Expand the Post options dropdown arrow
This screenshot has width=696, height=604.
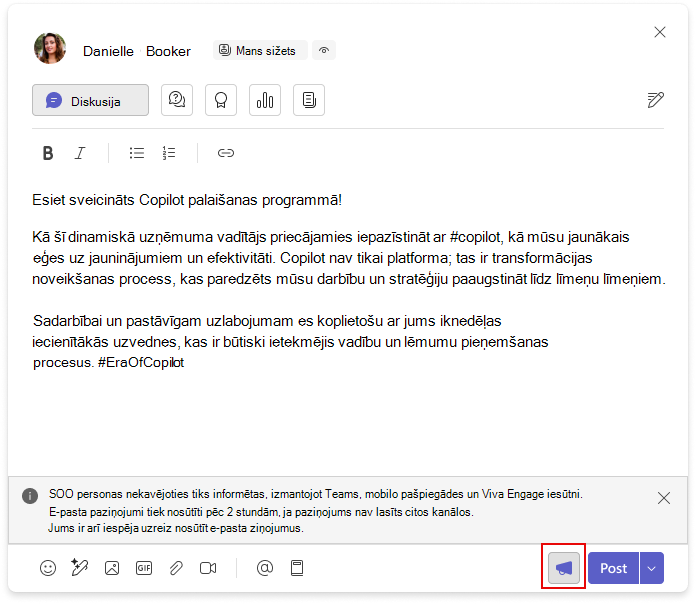[x=652, y=568]
